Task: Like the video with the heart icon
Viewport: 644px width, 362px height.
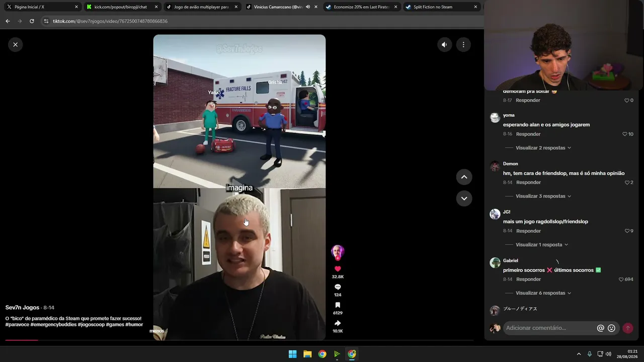Action: [338, 269]
